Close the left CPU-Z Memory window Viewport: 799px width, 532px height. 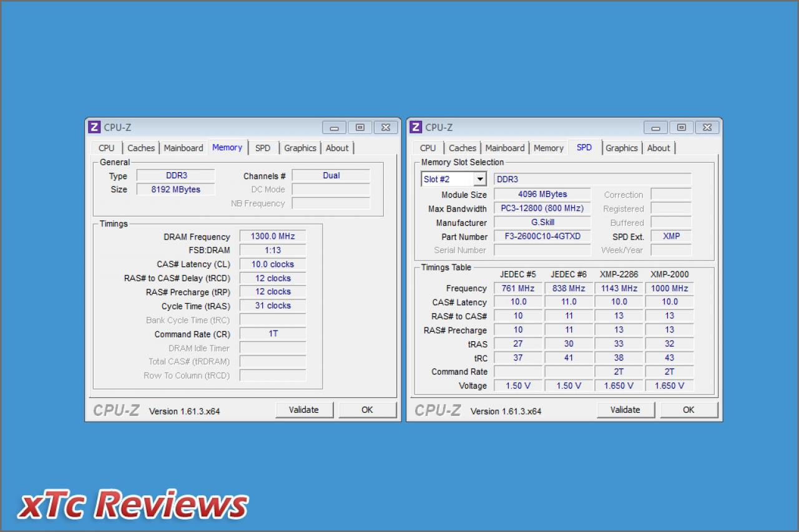pyautogui.click(x=386, y=127)
